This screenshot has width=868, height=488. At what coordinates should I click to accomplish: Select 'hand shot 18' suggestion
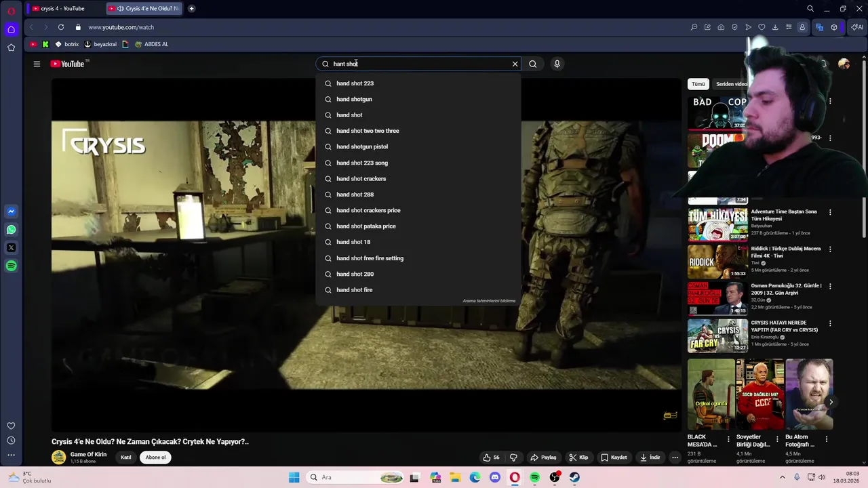pos(418,242)
